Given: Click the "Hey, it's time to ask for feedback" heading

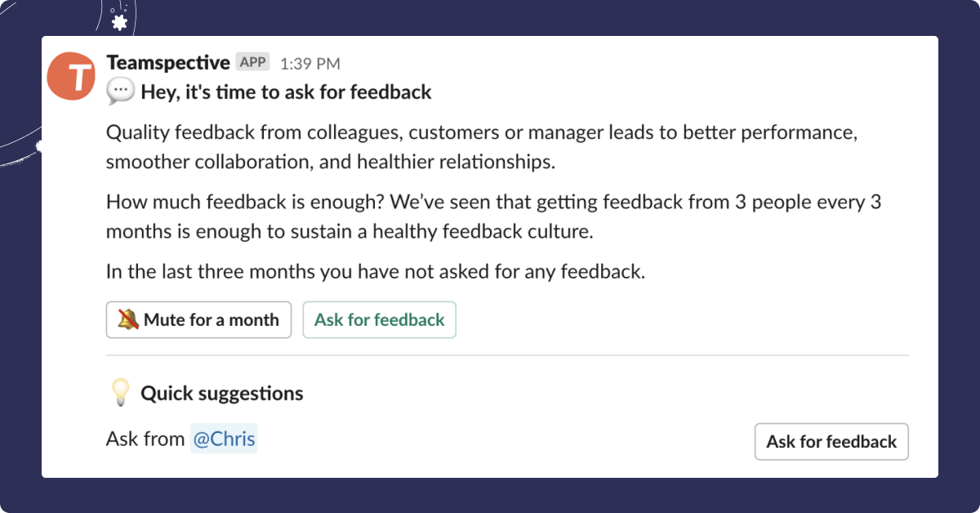Looking at the screenshot, I should [x=286, y=92].
